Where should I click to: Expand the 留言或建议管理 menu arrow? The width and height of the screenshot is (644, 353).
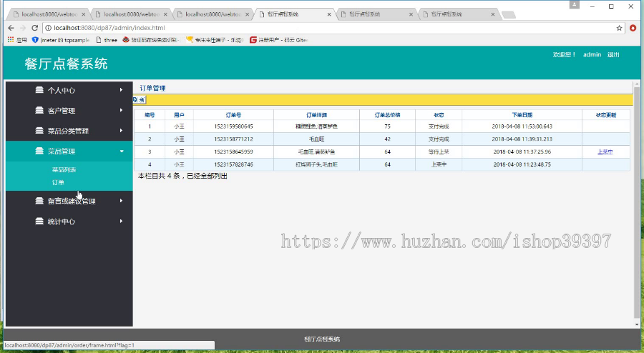121,201
